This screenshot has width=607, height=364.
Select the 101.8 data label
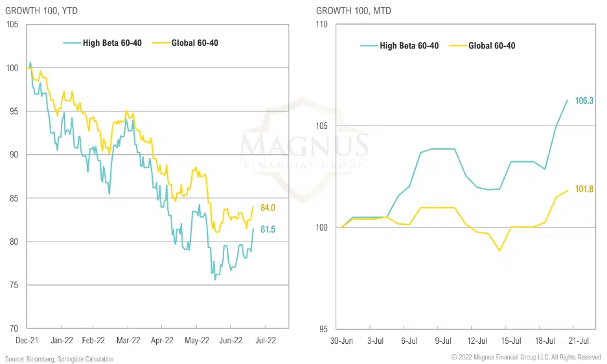[x=584, y=189]
